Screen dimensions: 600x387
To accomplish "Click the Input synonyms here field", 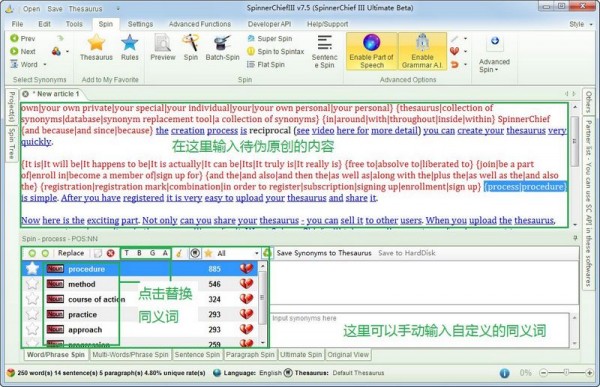I will pos(420,329).
